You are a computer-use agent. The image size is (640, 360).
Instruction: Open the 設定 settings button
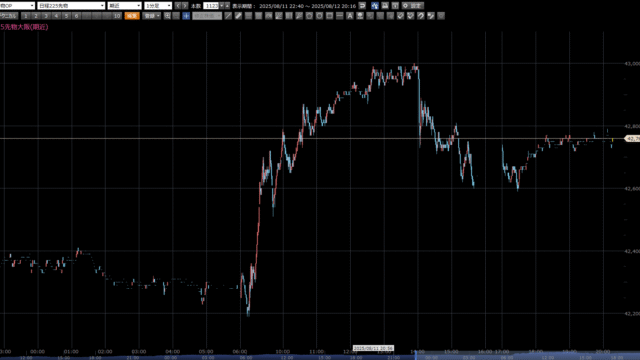pyautogui.click(x=412, y=6)
